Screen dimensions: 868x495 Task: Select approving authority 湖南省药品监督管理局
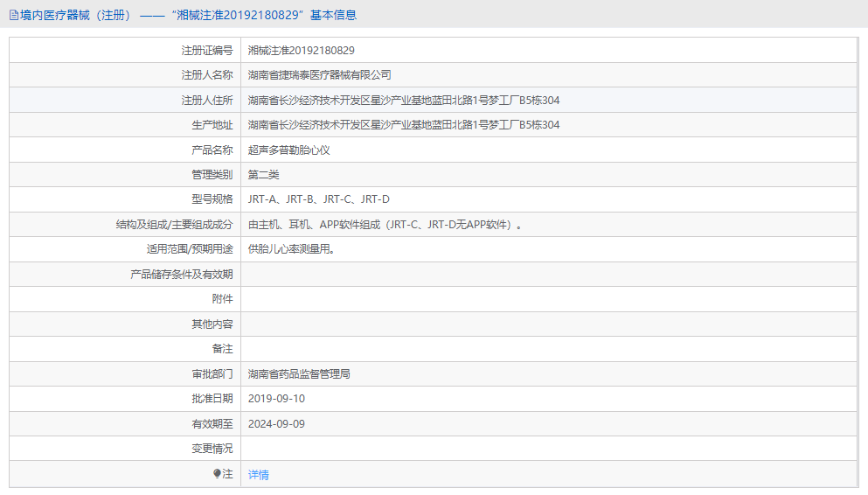(299, 373)
